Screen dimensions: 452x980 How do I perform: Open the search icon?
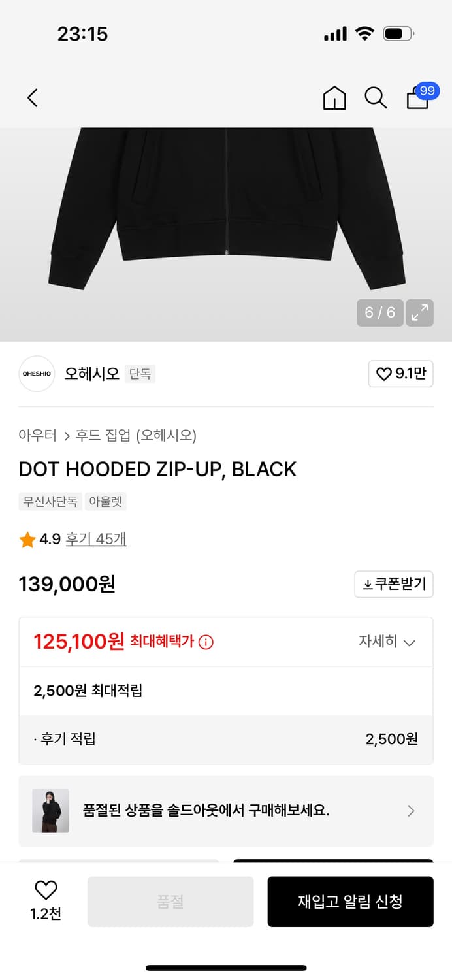[x=376, y=97]
